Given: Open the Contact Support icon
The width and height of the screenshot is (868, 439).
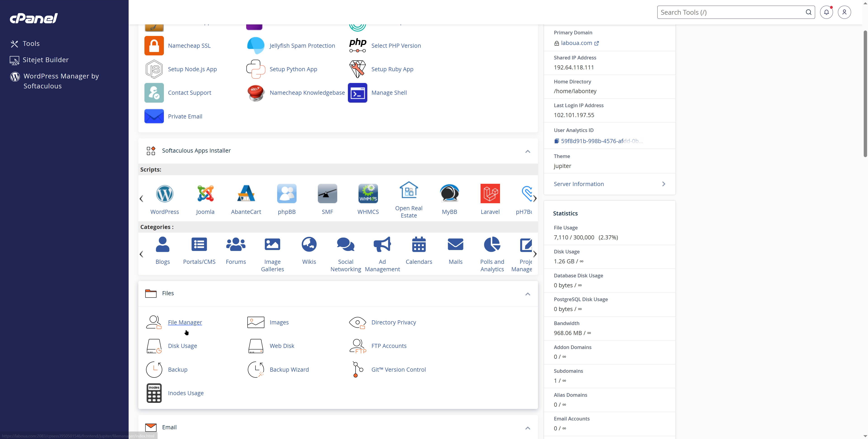Looking at the screenshot, I should (x=154, y=93).
